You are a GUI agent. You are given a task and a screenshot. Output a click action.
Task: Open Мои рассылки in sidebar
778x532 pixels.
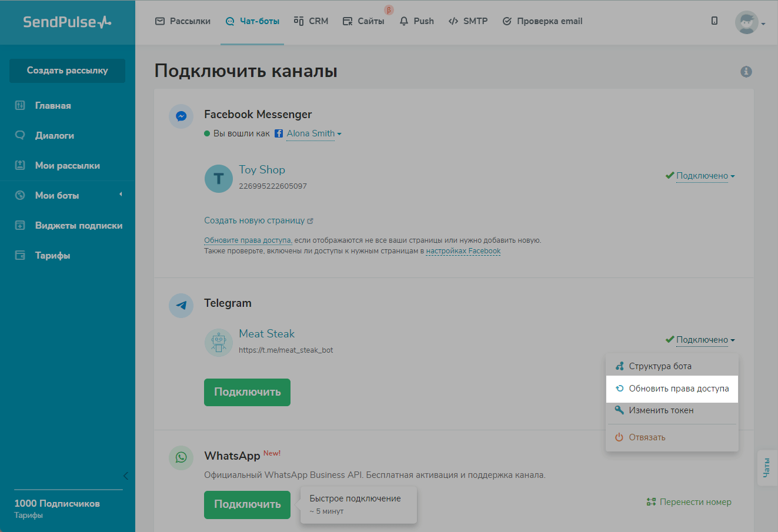pos(68,166)
